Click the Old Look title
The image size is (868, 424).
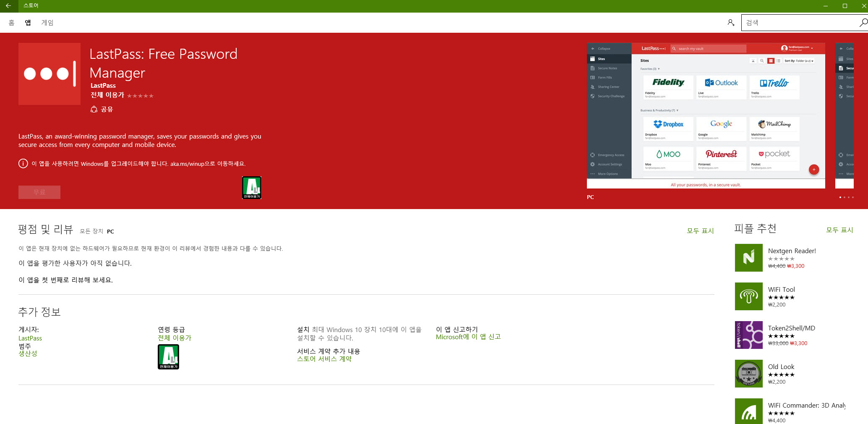coord(781,367)
